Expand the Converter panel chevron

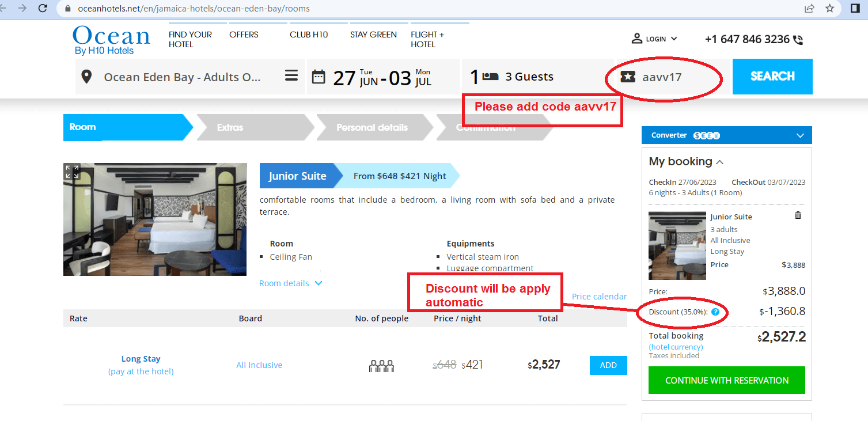pos(799,135)
